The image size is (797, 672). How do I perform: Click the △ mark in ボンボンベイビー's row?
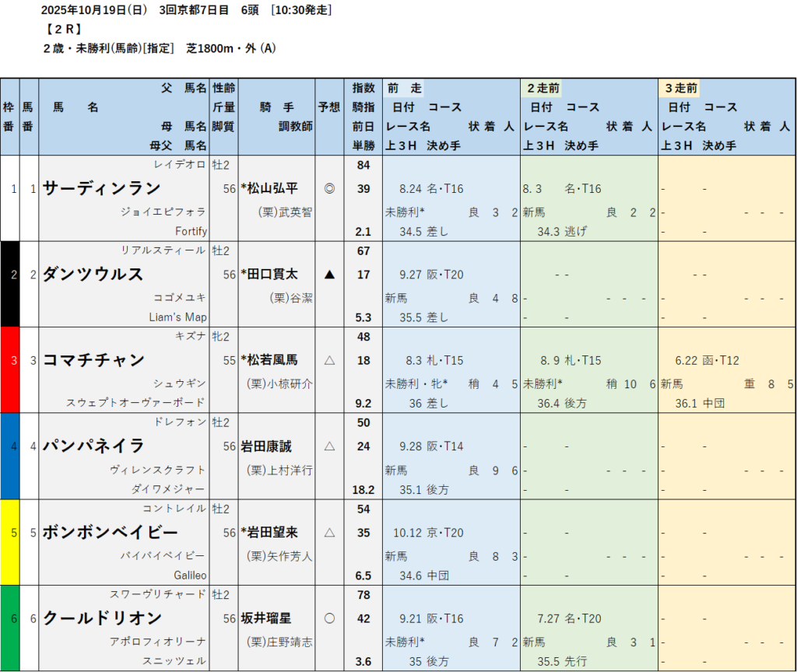click(329, 533)
